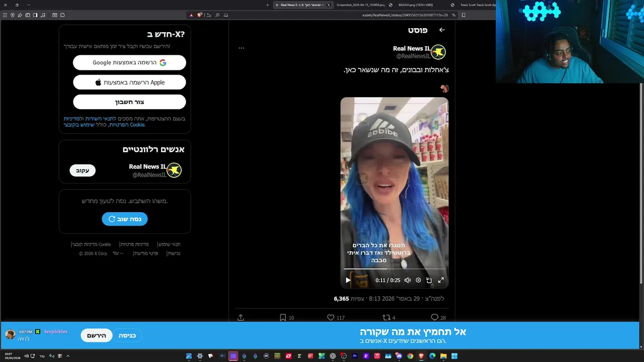Image resolution: width=644 pixels, height=362 pixels.
Task: Show hidden system tray icons chevron
Action: point(67,356)
